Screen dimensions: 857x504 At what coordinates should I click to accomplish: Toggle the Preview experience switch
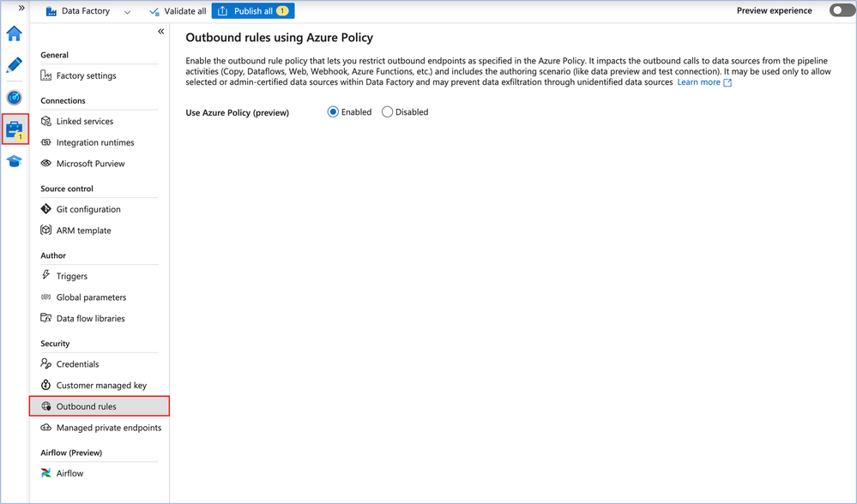tap(842, 10)
